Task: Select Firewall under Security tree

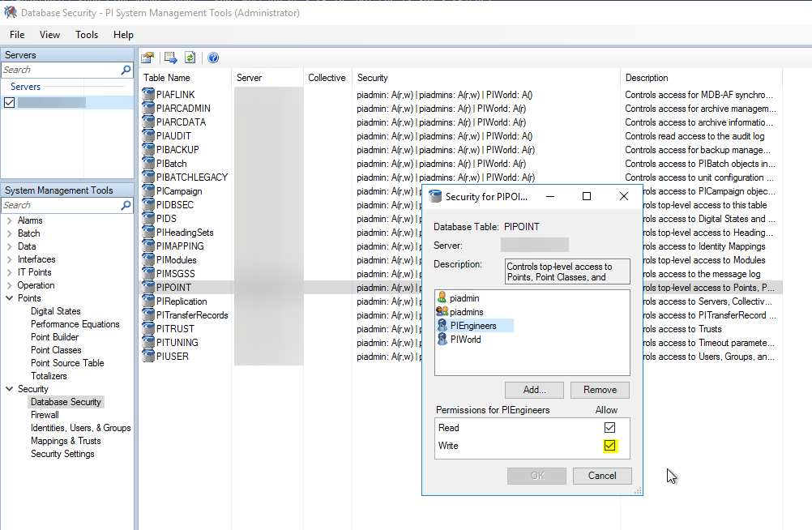Action: pyautogui.click(x=45, y=415)
